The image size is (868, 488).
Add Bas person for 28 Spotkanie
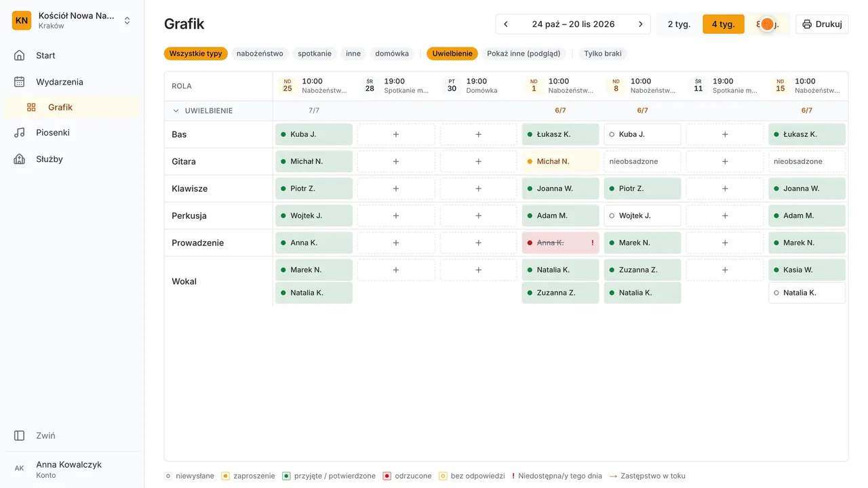tap(396, 134)
